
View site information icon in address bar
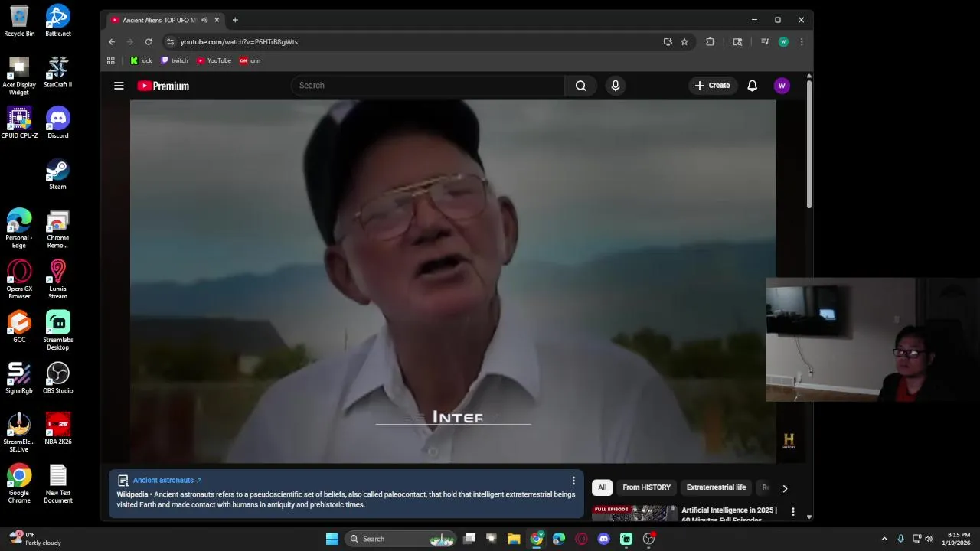click(x=171, y=42)
